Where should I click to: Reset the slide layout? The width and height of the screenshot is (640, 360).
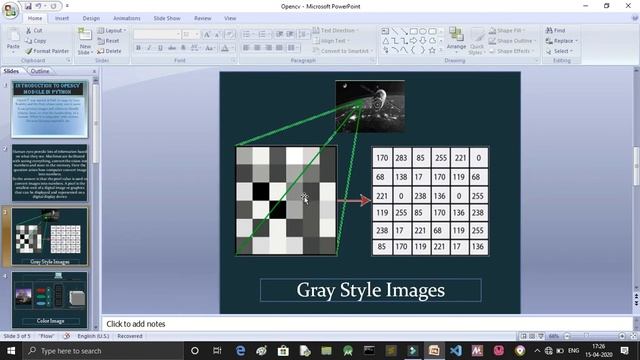(109, 41)
